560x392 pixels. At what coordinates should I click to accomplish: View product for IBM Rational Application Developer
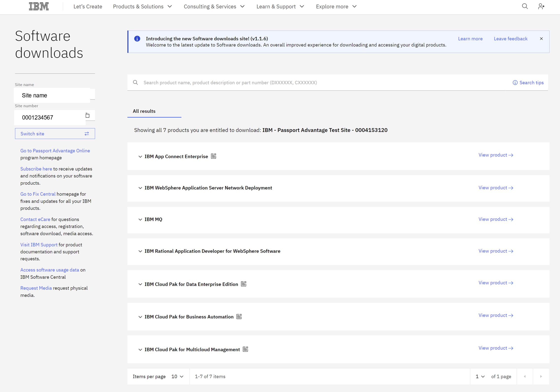(496, 251)
